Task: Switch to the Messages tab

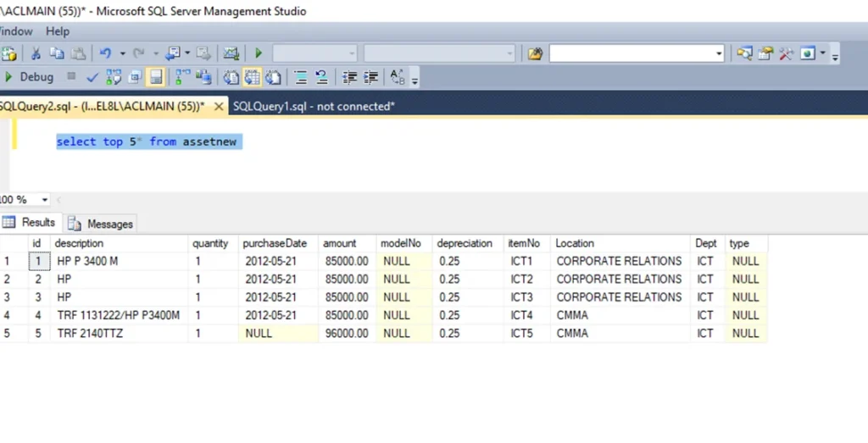Action: pos(100,224)
